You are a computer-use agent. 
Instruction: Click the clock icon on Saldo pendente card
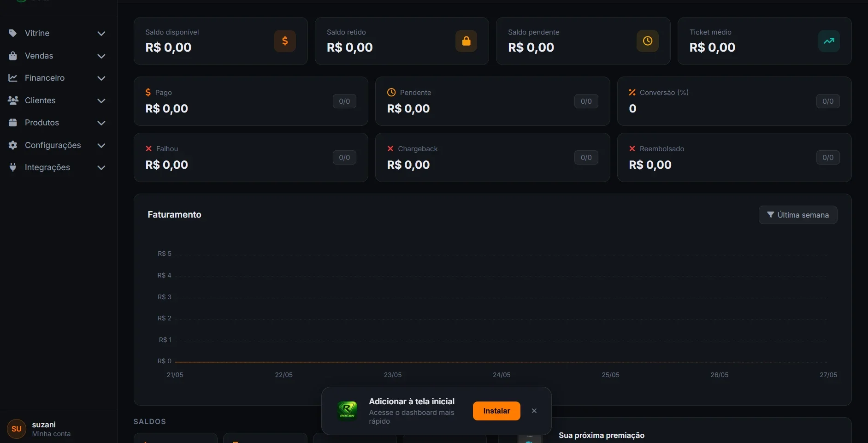648,41
